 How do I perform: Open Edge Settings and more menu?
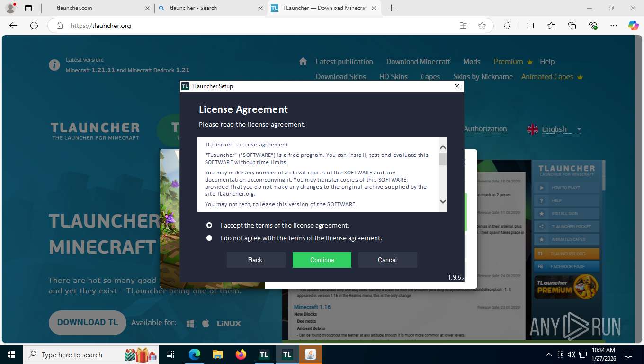(x=614, y=26)
